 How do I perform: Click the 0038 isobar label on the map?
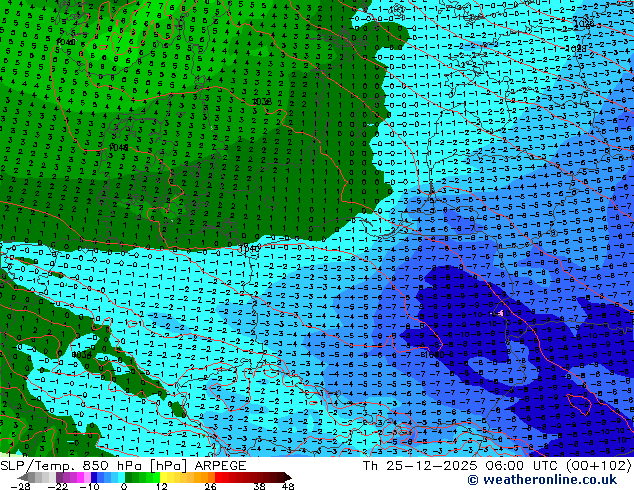[82, 355]
